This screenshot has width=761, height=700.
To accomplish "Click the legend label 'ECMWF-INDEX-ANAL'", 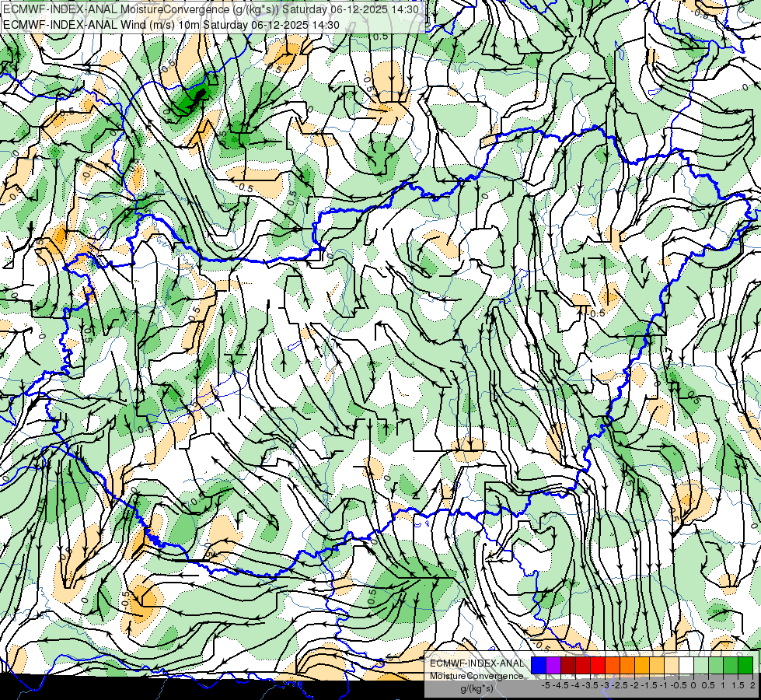I will pos(477,663).
